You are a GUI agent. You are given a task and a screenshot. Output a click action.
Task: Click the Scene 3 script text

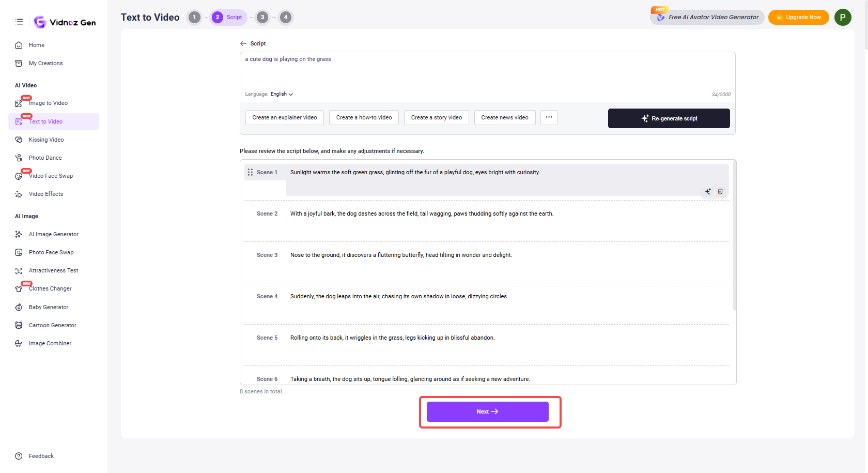401,255
